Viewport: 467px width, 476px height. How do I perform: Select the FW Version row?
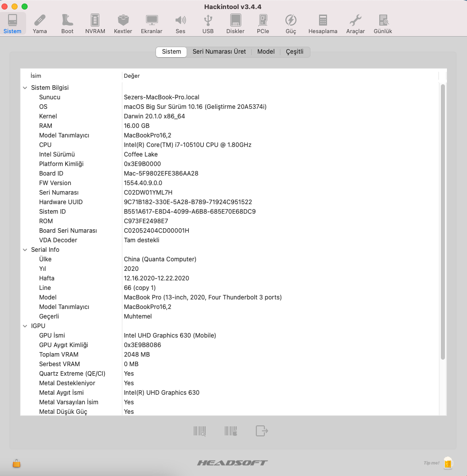coord(230,183)
